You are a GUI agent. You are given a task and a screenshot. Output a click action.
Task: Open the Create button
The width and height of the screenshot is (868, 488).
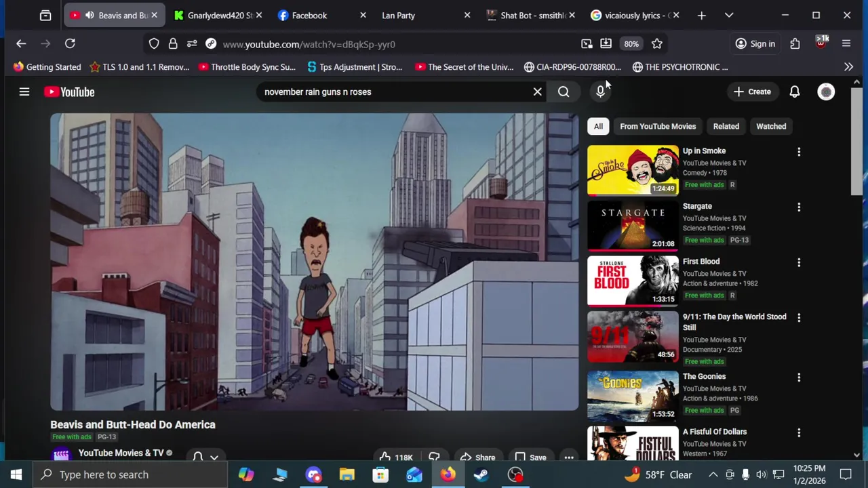pyautogui.click(x=752, y=91)
